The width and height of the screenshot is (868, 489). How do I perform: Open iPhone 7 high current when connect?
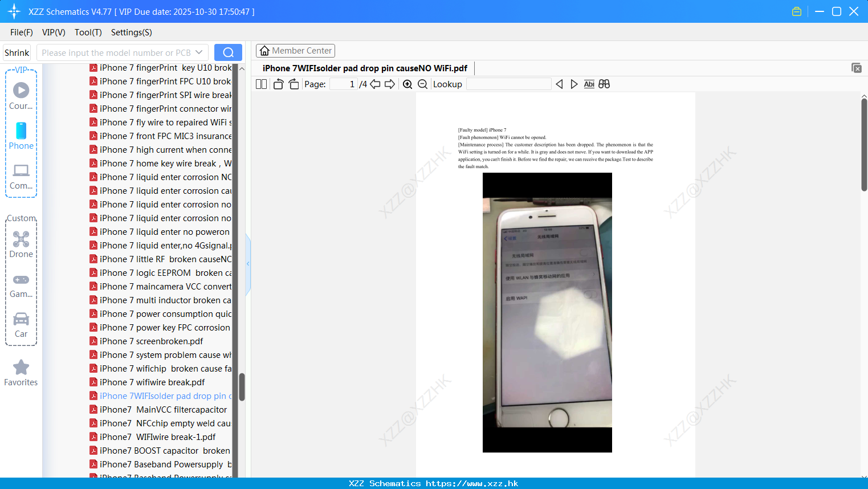click(x=161, y=150)
